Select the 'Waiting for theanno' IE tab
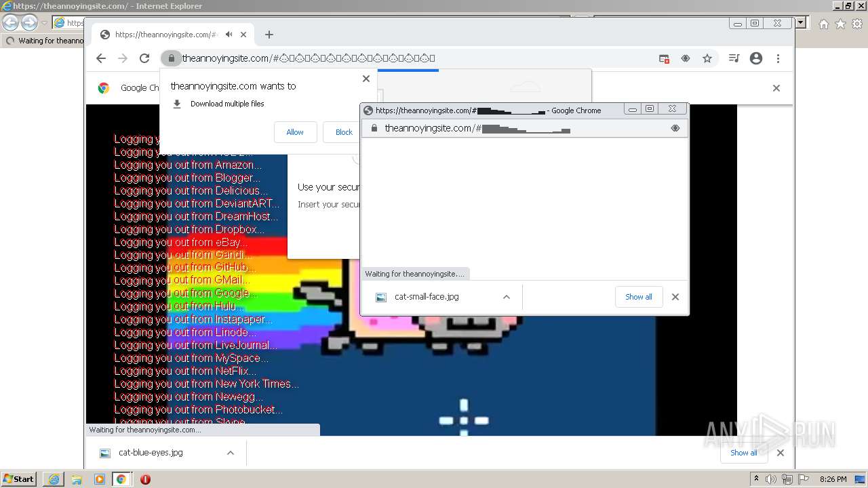 coord(45,41)
